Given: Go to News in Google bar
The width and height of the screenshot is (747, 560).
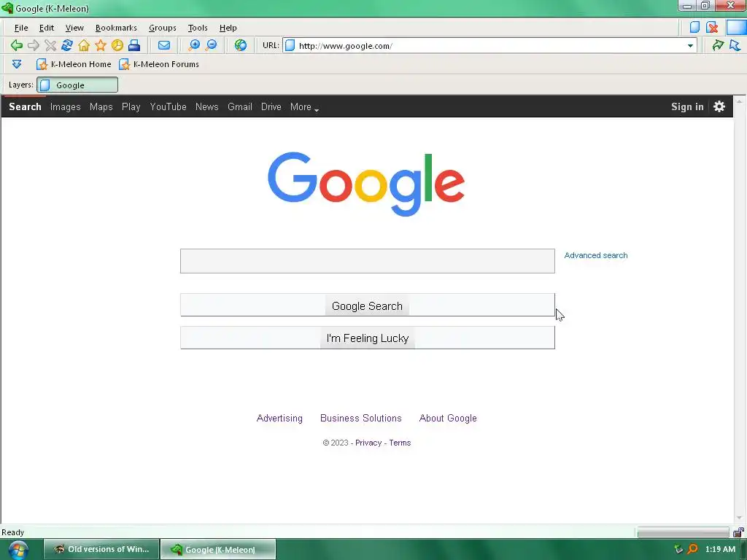Looking at the screenshot, I should [206, 106].
